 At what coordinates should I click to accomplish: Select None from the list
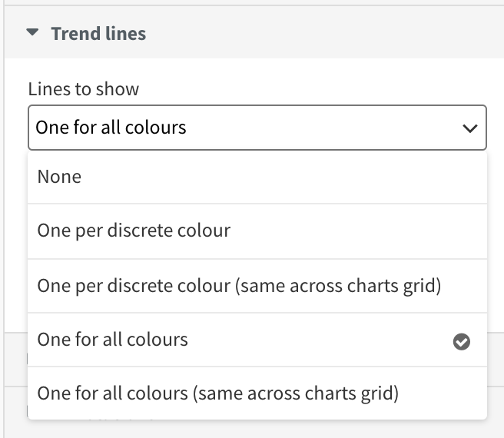[257, 178]
